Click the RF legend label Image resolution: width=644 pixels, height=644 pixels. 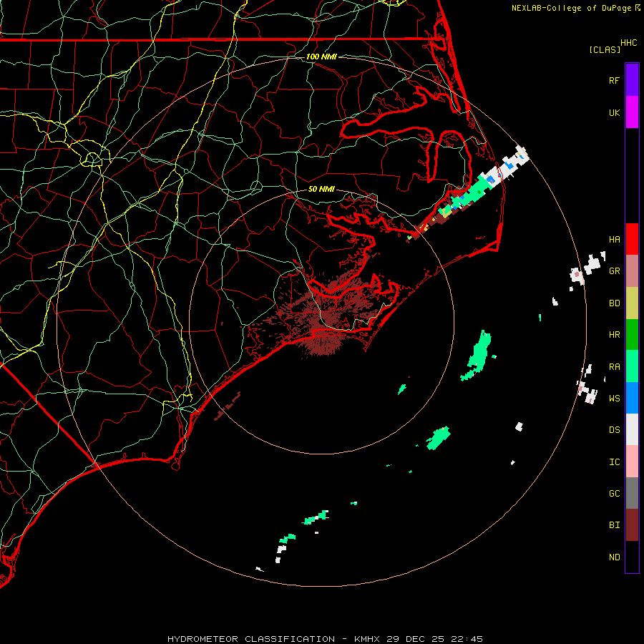click(x=614, y=80)
